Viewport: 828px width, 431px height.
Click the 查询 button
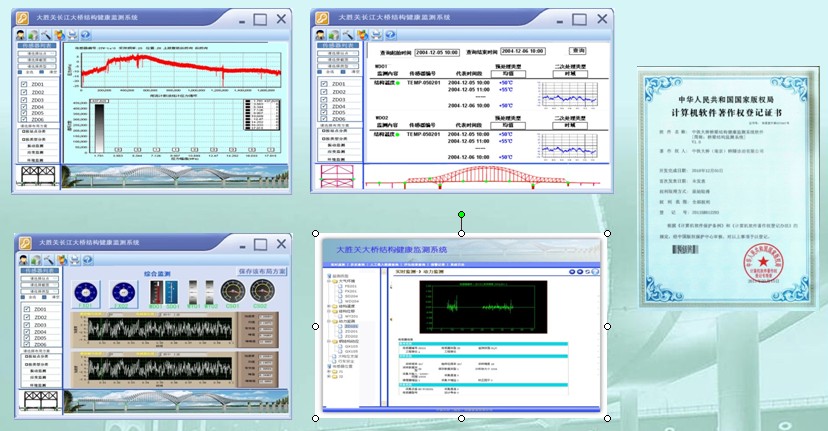(x=577, y=51)
